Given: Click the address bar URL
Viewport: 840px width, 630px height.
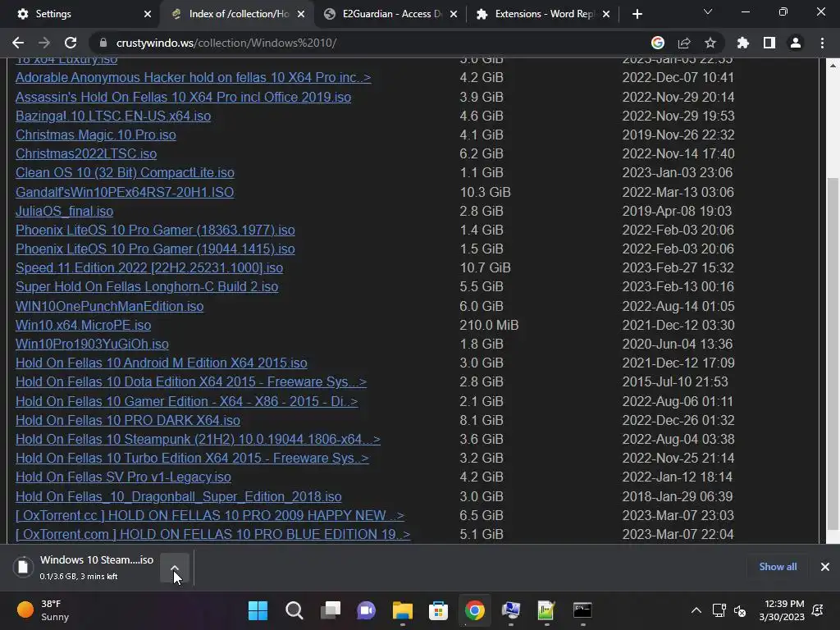Looking at the screenshot, I should pos(226,43).
